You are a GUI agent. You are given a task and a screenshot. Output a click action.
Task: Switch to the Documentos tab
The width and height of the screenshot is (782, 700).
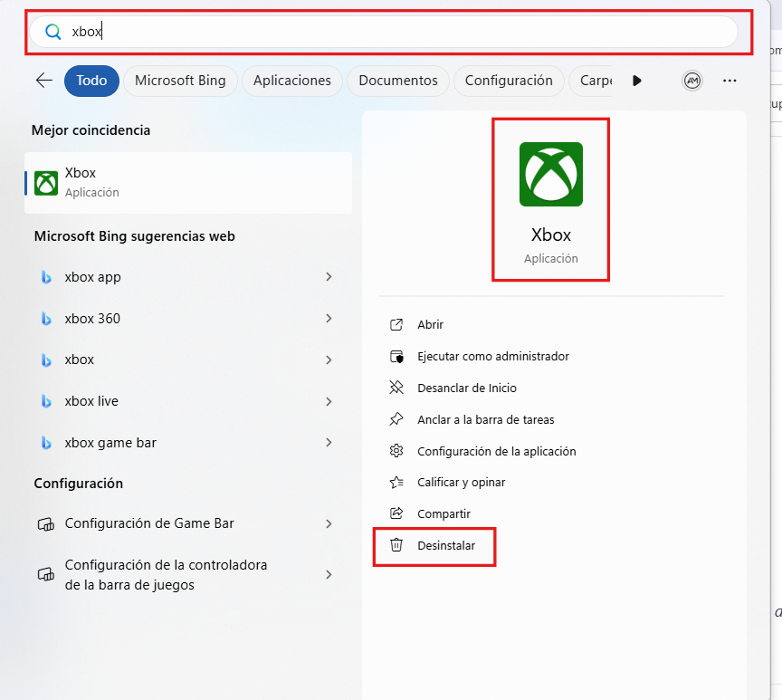397,81
